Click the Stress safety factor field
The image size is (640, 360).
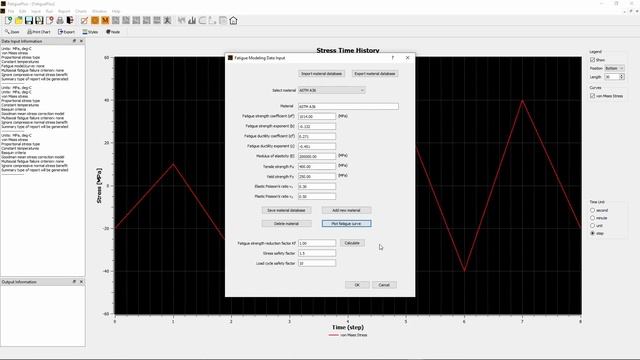pos(317,253)
